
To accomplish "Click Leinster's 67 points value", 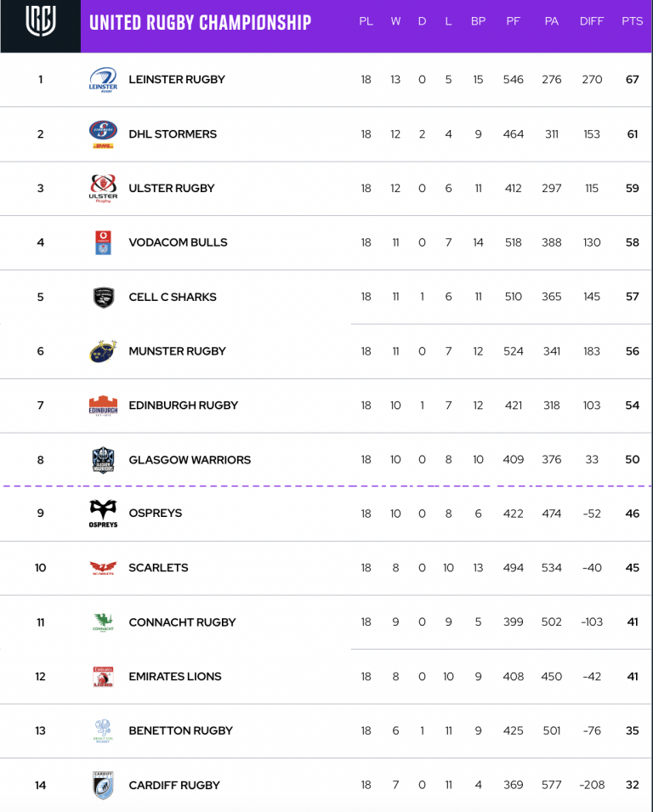I will 633,80.
